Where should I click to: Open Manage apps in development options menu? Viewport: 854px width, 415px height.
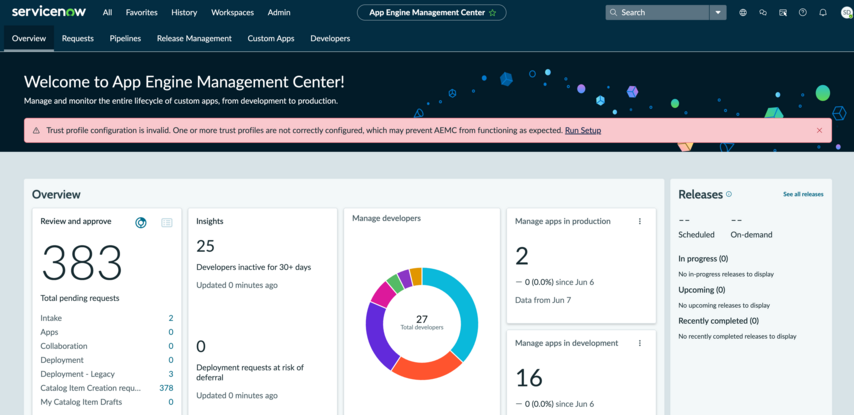click(x=640, y=343)
